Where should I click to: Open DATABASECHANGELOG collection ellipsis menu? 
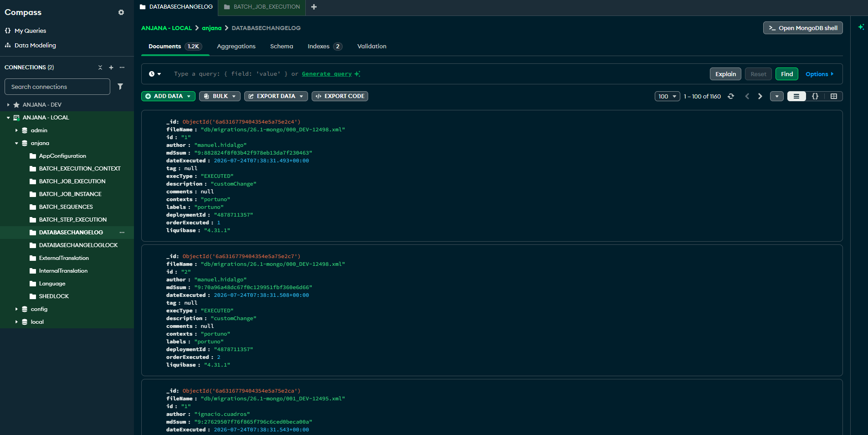[x=122, y=233]
